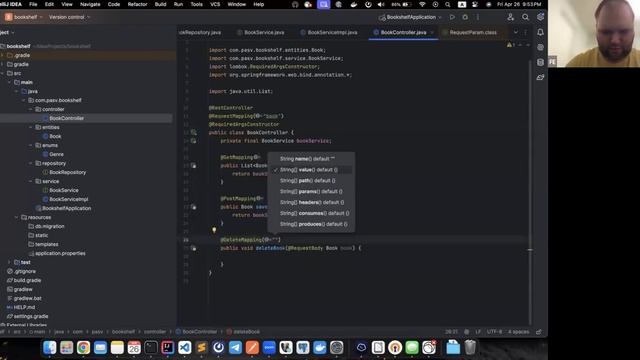Viewport: 640px width, 360px height.
Task: Open Finder from the dock
Action: [49, 347]
